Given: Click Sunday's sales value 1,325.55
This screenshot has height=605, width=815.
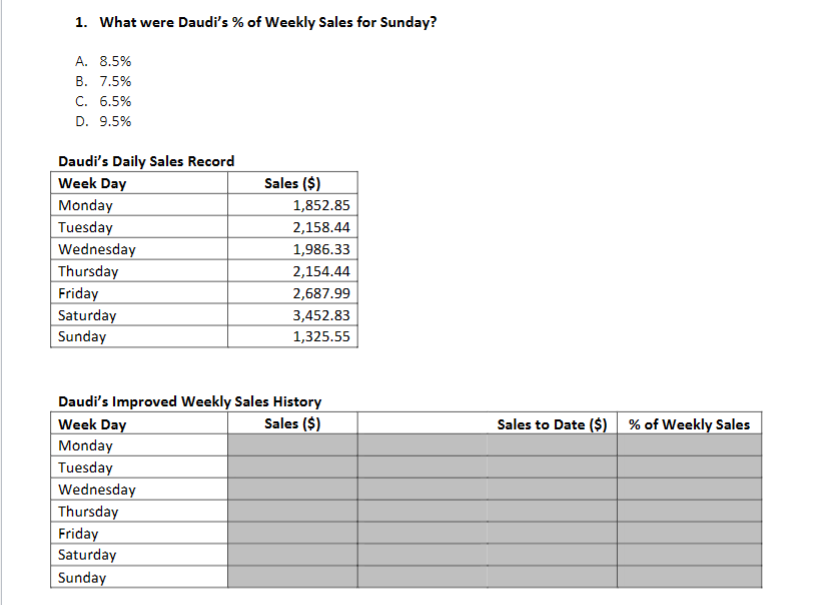Looking at the screenshot, I should pos(320,336).
